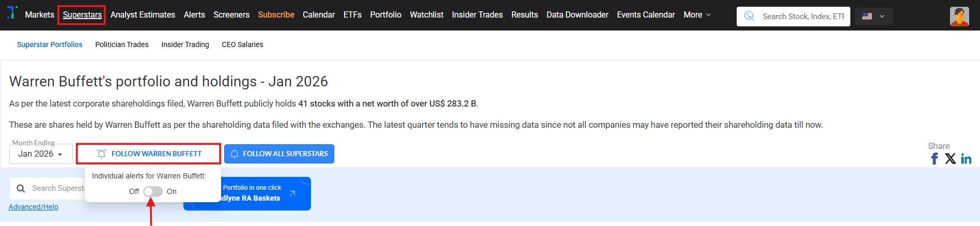Click the user profile avatar
Screen dimensions: 980x226
[959, 17]
